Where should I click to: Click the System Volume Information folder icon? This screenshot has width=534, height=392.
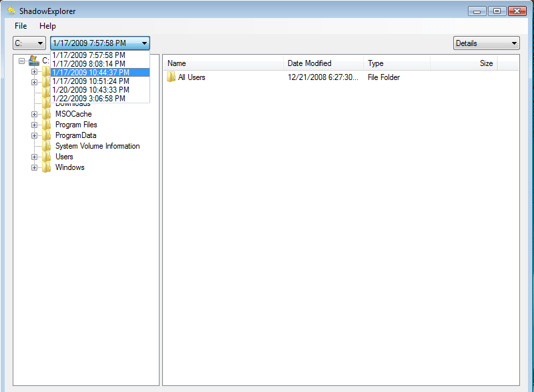tap(46, 146)
